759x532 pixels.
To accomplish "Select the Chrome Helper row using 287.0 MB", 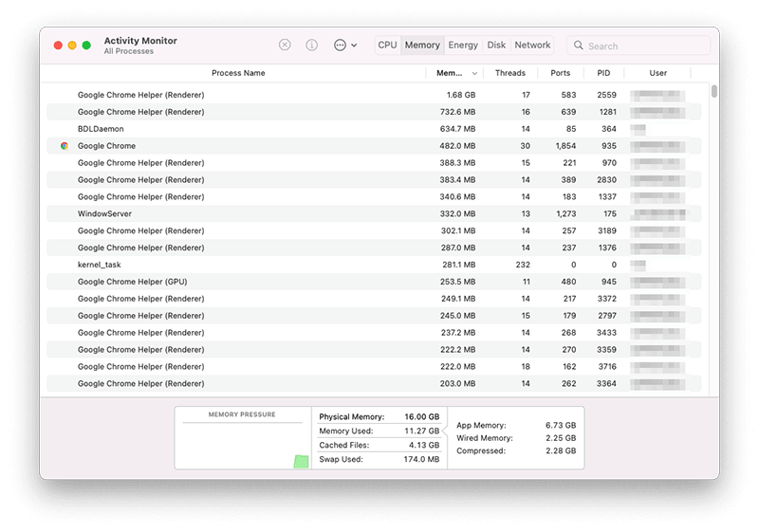I will pyautogui.click(x=374, y=248).
